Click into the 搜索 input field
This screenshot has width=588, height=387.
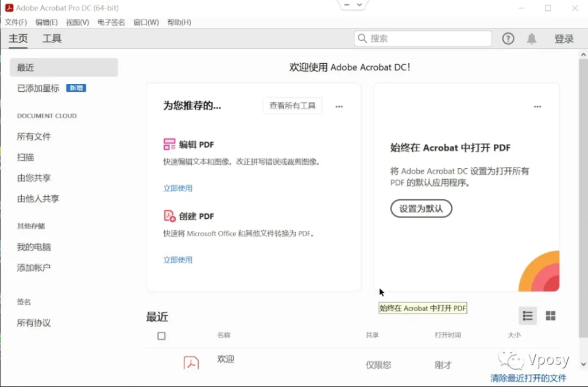click(x=423, y=38)
